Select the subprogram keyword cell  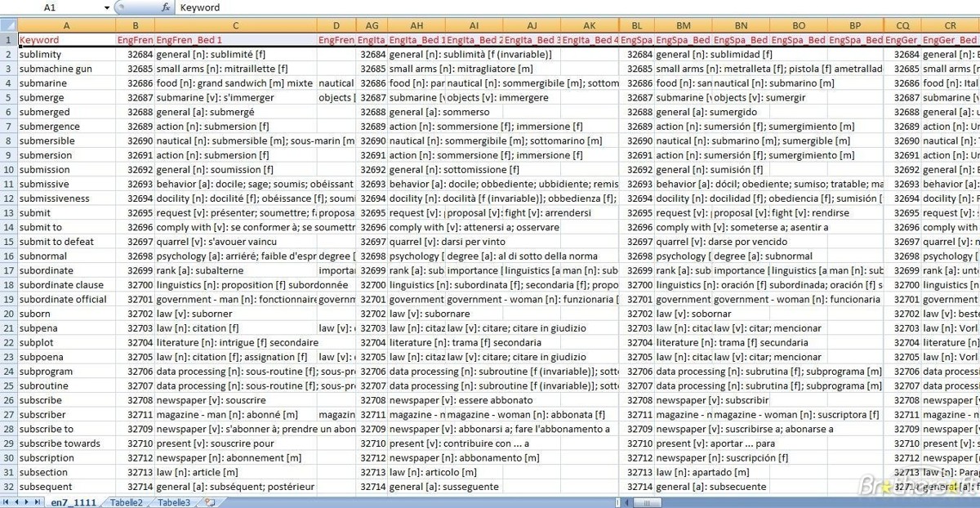[x=66, y=372]
